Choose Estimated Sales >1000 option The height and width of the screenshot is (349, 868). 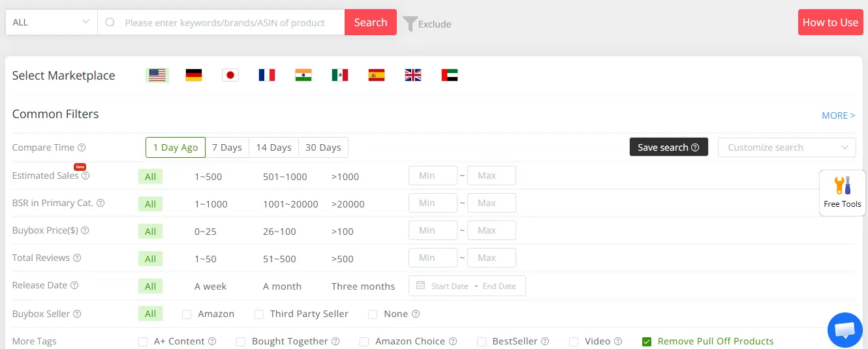point(345,177)
